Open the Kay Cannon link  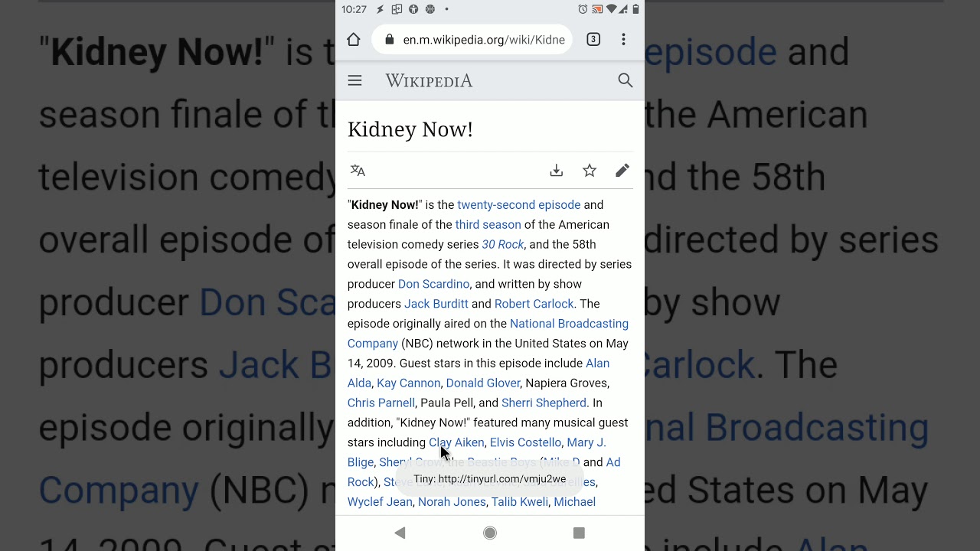point(409,383)
